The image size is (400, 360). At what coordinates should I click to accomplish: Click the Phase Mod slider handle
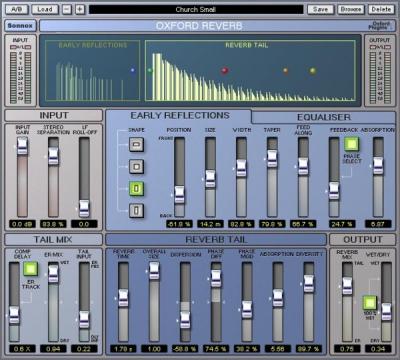[x=247, y=310]
